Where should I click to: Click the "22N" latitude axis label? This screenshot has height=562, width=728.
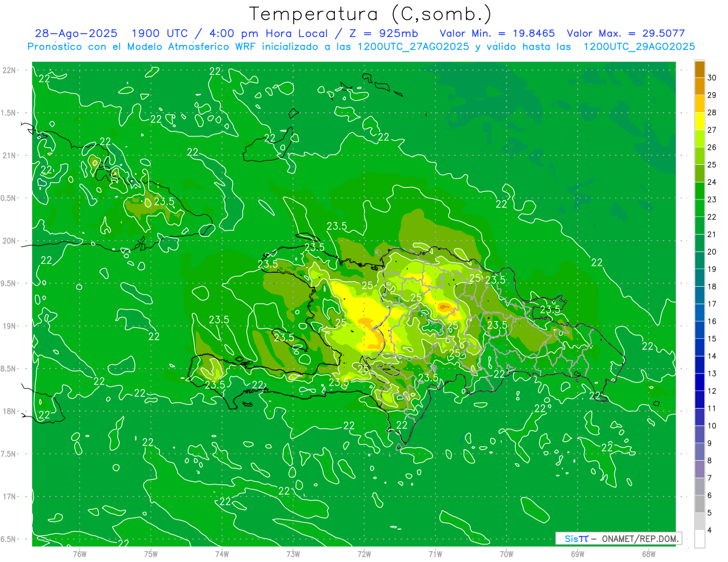point(9,70)
